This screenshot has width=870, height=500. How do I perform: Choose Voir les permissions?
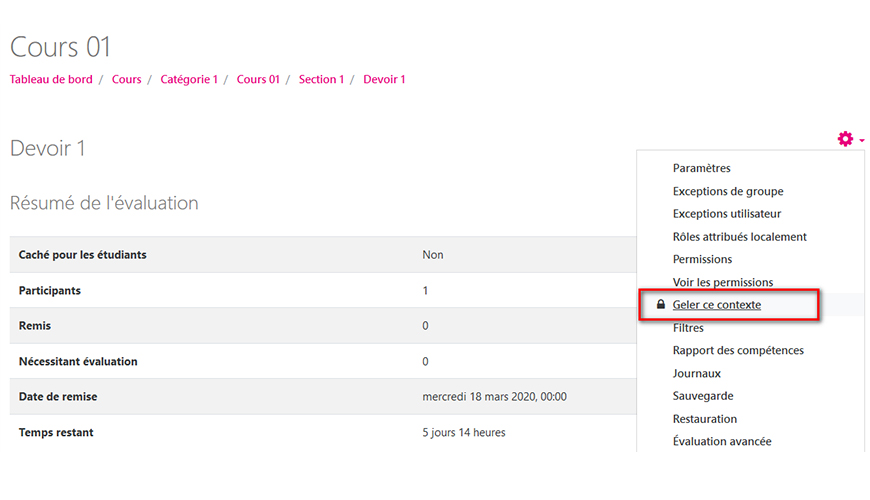(723, 282)
